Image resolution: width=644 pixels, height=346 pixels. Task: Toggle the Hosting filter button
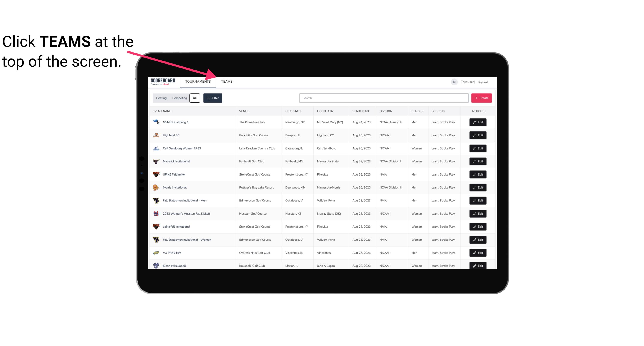pos(161,98)
